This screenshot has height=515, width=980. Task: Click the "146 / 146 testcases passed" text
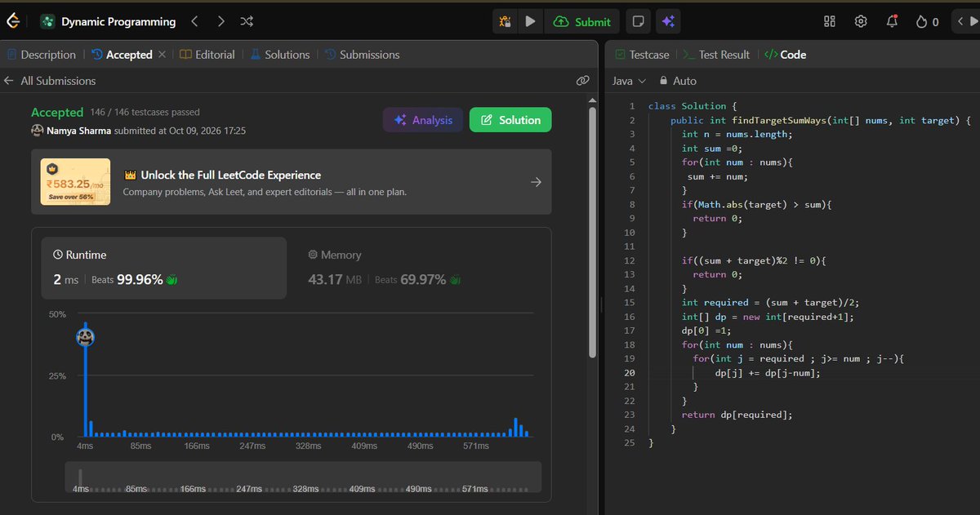click(x=145, y=112)
